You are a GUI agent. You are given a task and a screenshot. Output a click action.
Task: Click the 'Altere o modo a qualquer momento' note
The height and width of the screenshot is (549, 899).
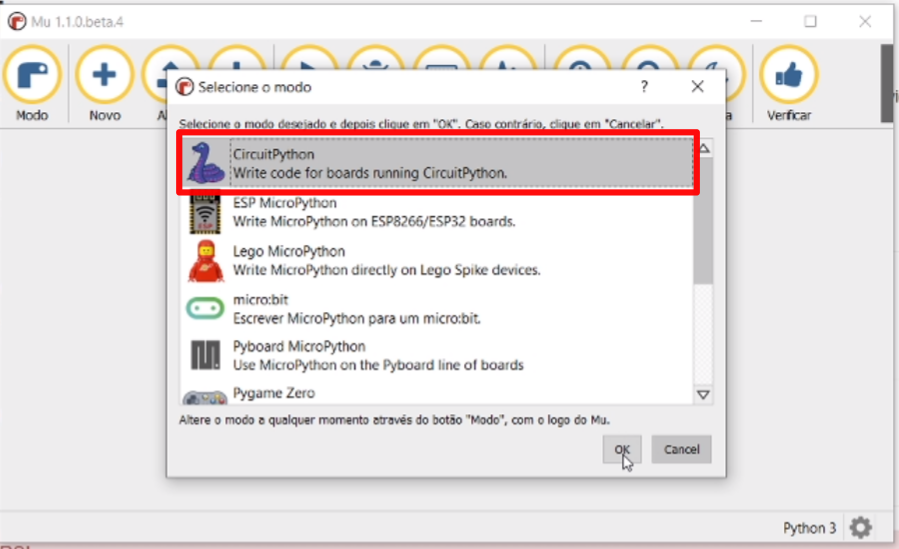[394, 420]
